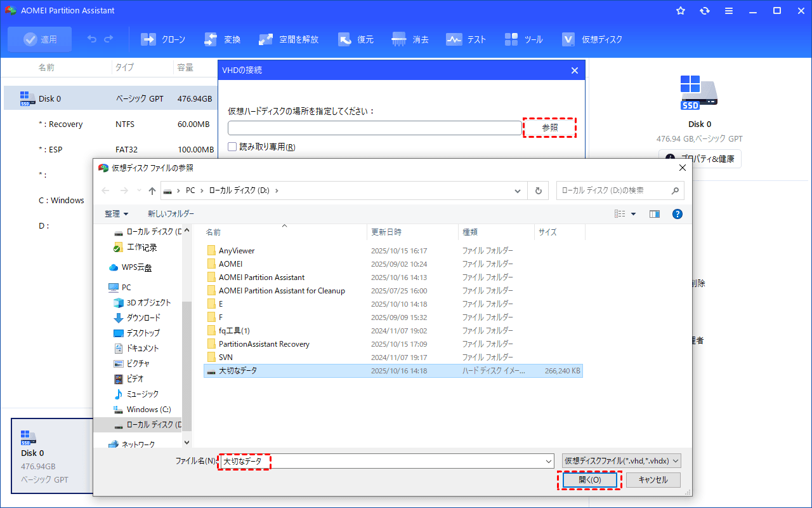Image resolution: width=812 pixels, height=508 pixels.
Task: Launch the テスト (Test) tool
Action: tap(466, 39)
